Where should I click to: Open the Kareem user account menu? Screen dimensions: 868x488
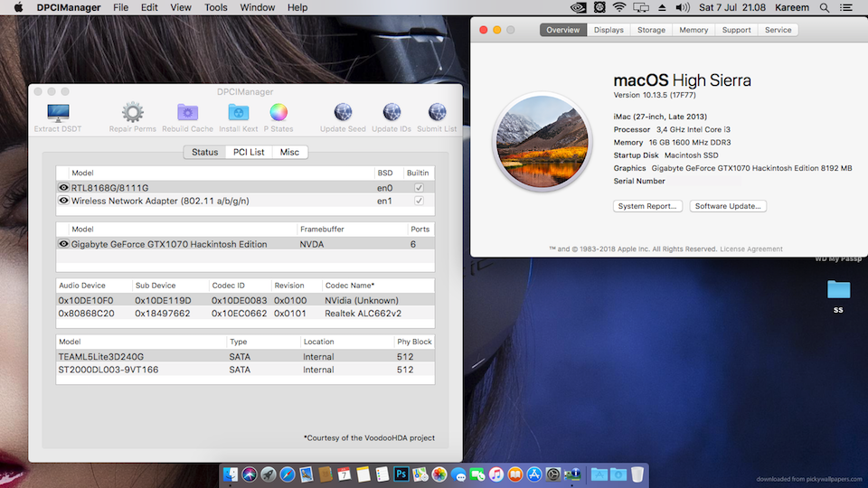tap(792, 7)
